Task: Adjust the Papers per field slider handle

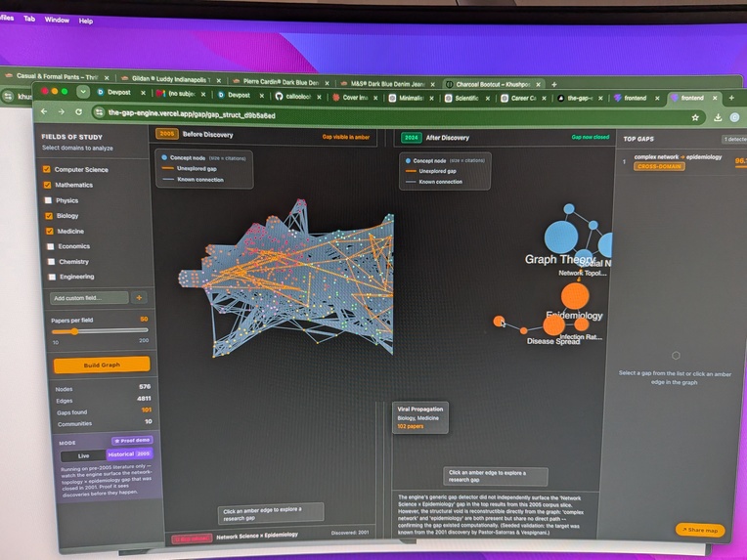Action: point(74,331)
